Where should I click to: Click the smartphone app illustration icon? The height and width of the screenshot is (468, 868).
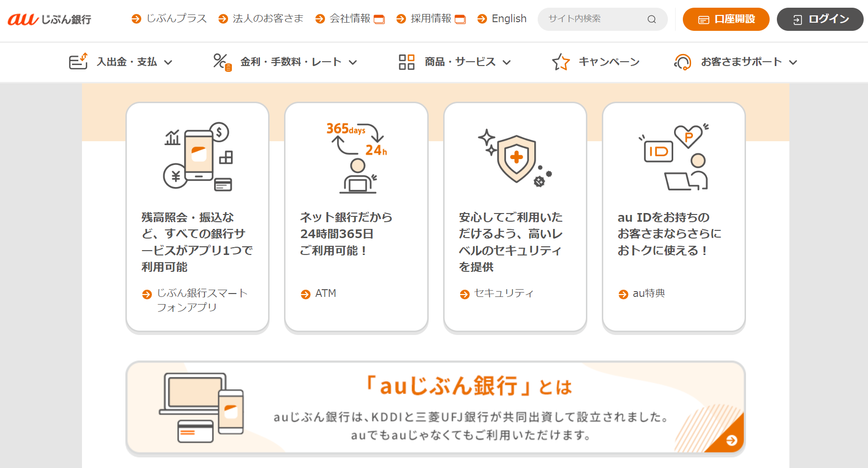coord(198,157)
